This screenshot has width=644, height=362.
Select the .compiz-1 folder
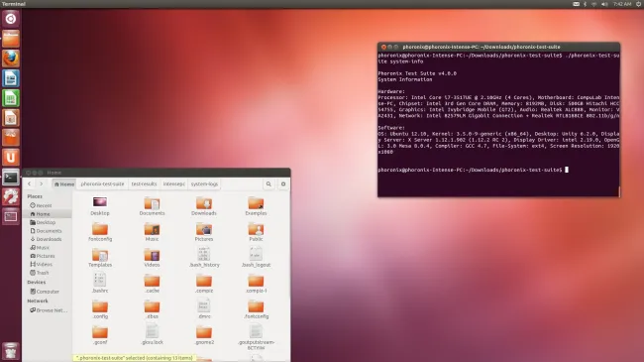click(256, 284)
